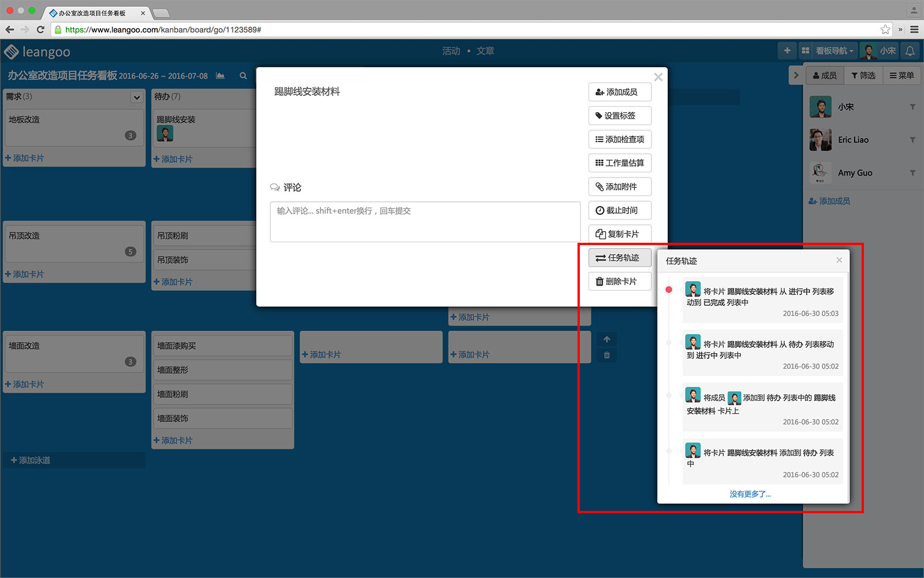Click the swimlane trash delete icon

coord(606,355)
